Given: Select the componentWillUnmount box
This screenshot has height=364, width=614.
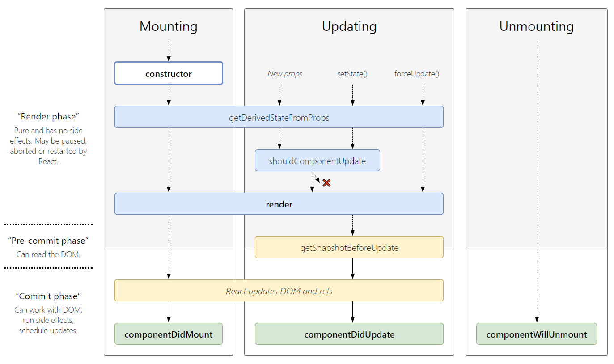Looking at the screenshot, I should click(536, 334).
